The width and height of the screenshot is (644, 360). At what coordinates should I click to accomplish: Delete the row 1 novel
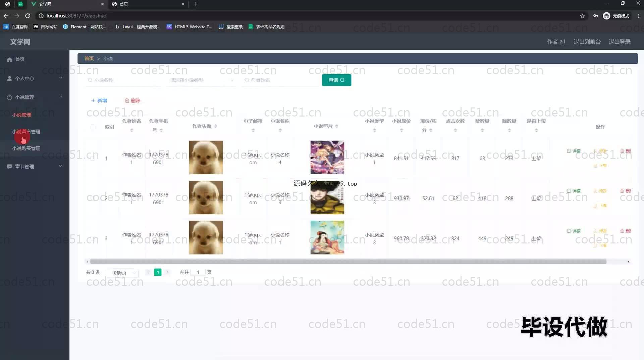626,151
